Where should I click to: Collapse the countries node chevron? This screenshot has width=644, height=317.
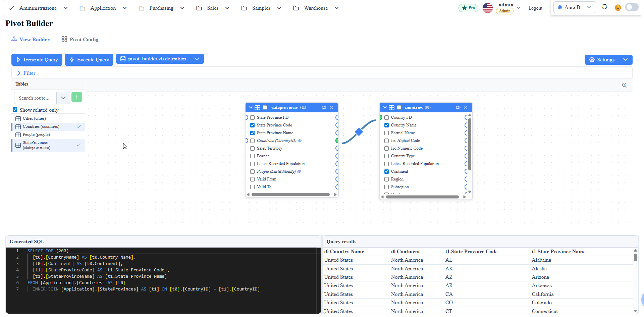point(385,107)
